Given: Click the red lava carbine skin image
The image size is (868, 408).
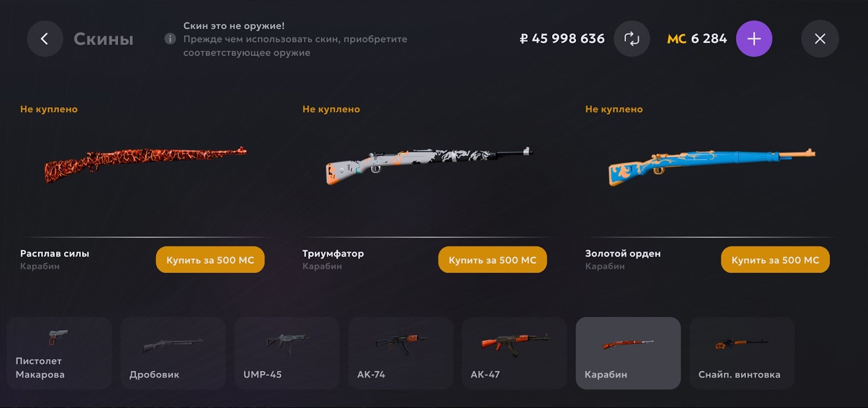Looking at the screenshot, I should coord(145,164).
